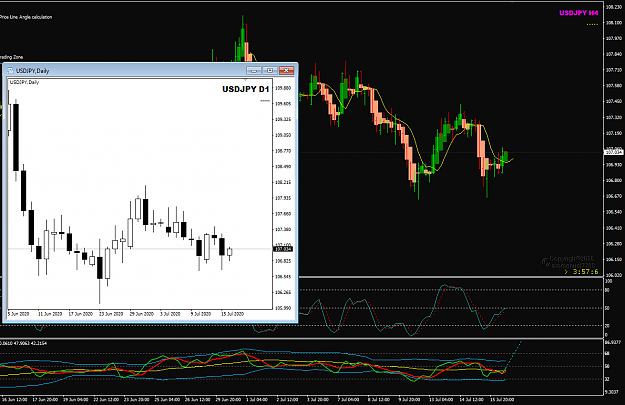Click the 107.710 level on H4 price scale

(x=614, y=70)
